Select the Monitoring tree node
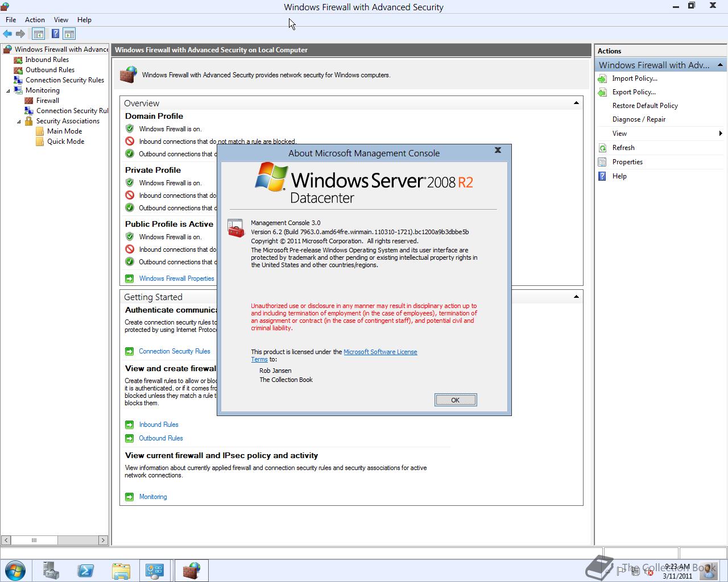728x582 pixels. (x=43, y=90)
